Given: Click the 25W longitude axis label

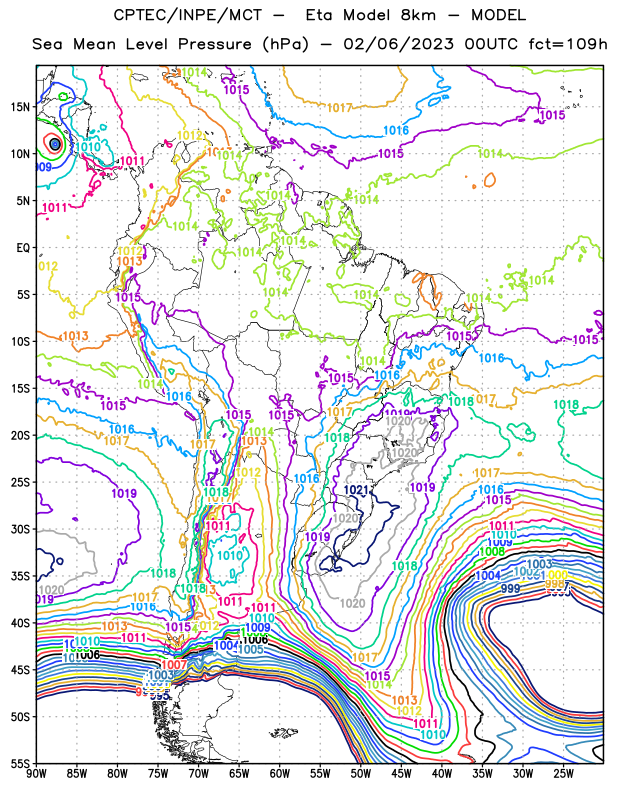Looking at the screenshot, I should tap(563, 774).
